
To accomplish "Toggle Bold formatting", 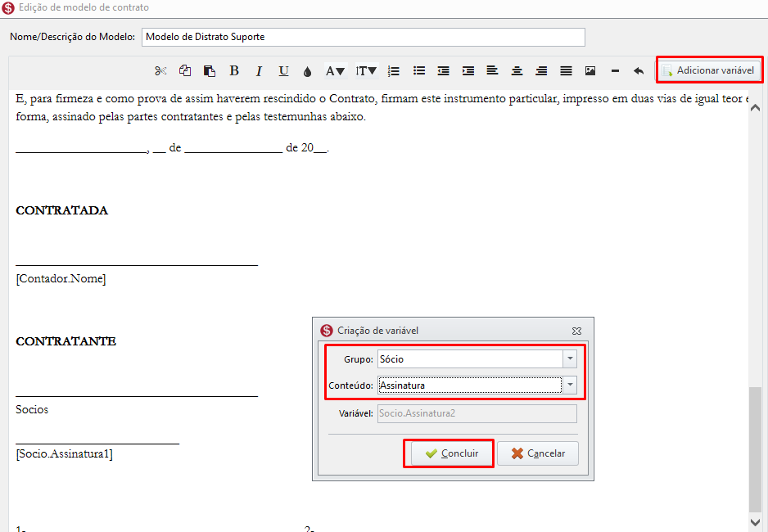I will point(234,71).
